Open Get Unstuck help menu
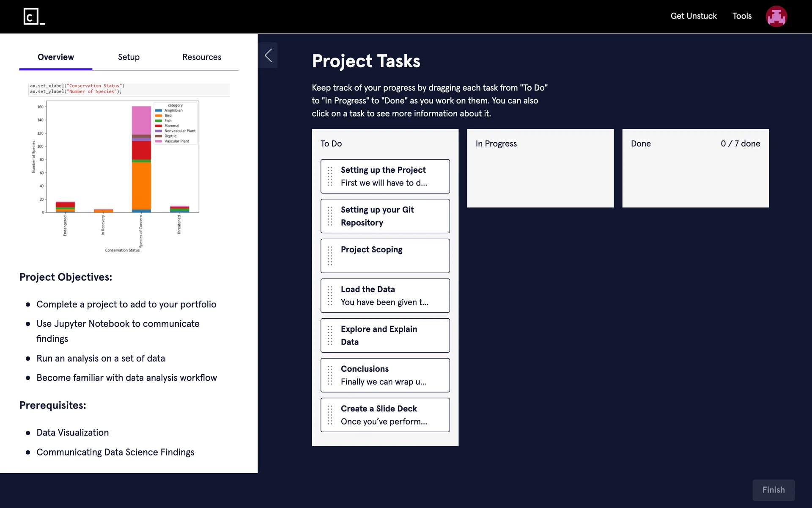This screenshot has width=812, height=508. point(694,16)
